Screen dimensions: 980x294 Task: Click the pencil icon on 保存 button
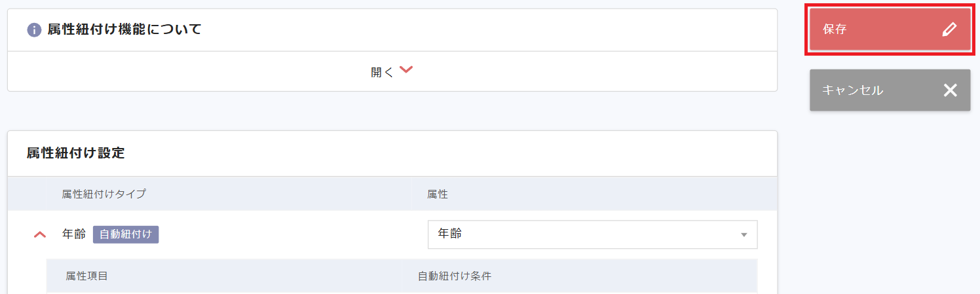(x=949, y=29)
